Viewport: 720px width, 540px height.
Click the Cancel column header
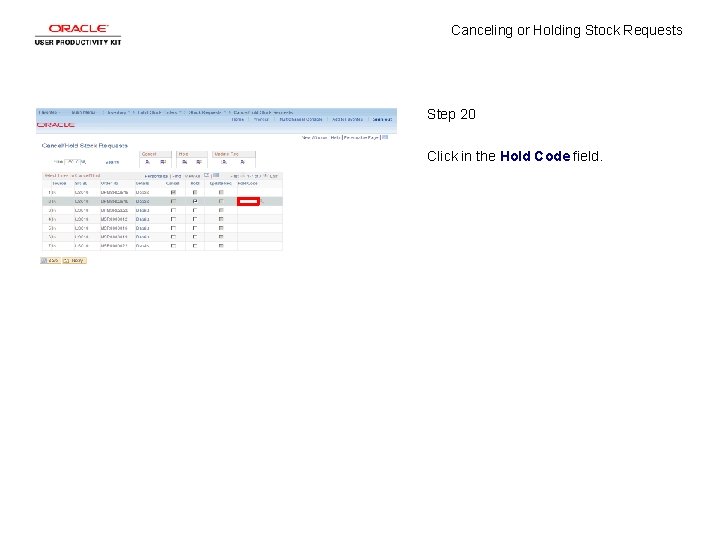pos(173,184)
